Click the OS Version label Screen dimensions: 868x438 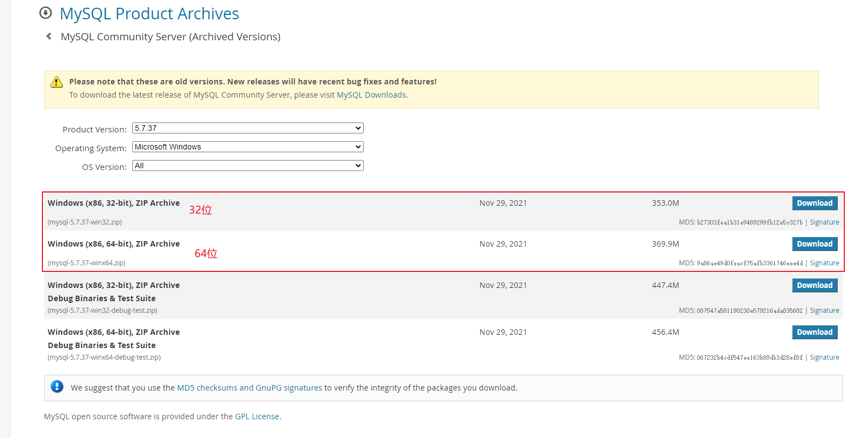click(104, 167)
